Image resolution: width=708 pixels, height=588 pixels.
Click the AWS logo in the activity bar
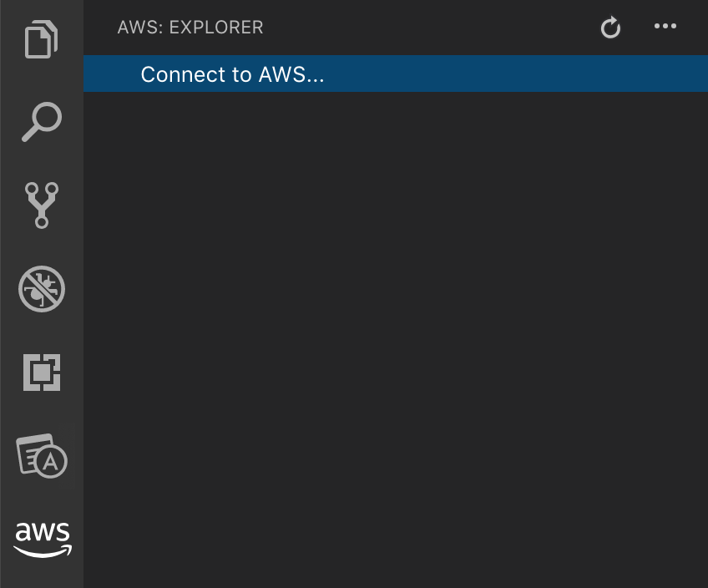tap(42, 537)
